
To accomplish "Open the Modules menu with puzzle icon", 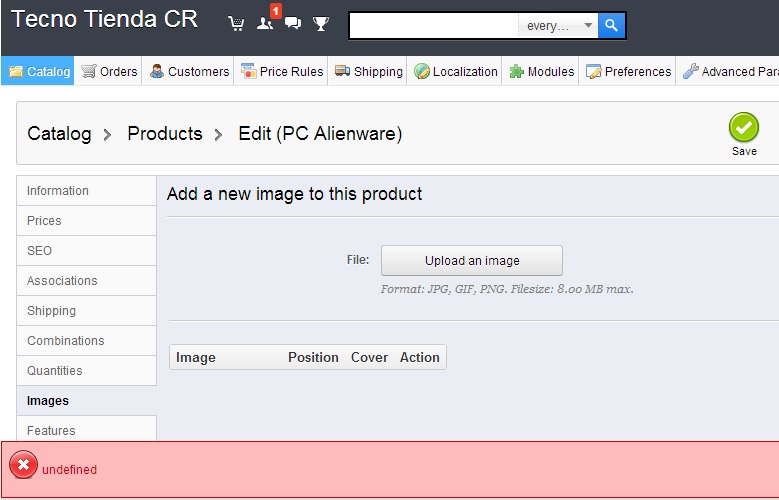I will click(x=540, y=71).
